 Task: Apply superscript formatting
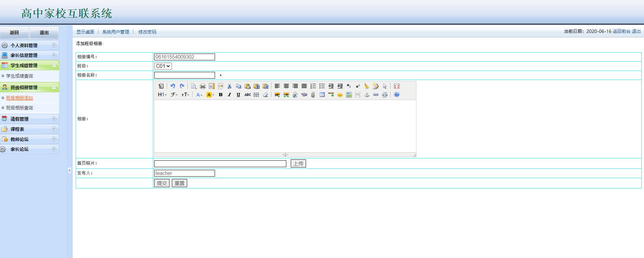(358, 86)
